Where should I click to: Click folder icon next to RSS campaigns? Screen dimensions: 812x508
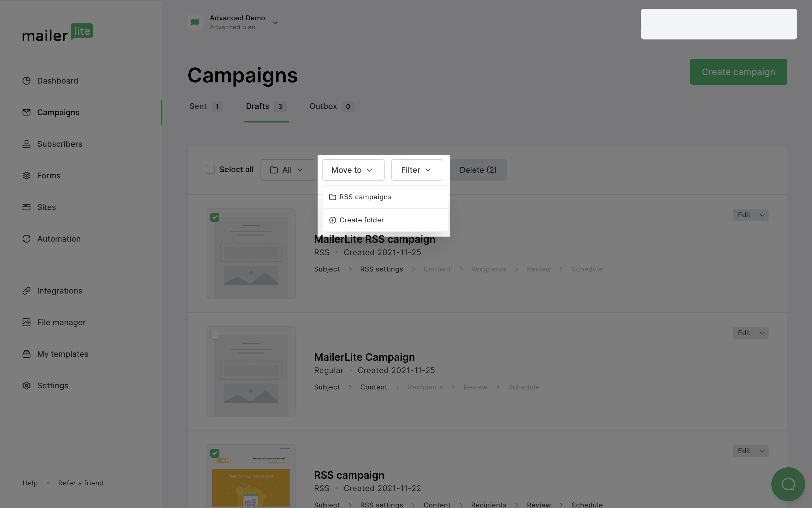click(x=332, y=197)
